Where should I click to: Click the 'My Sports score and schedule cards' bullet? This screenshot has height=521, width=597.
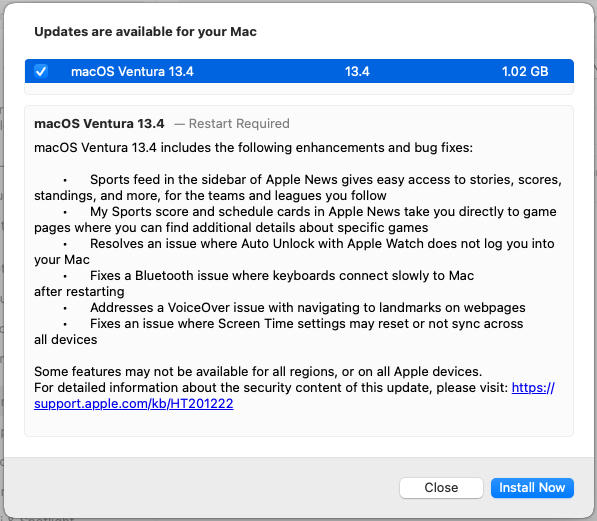tap(295, 219)
